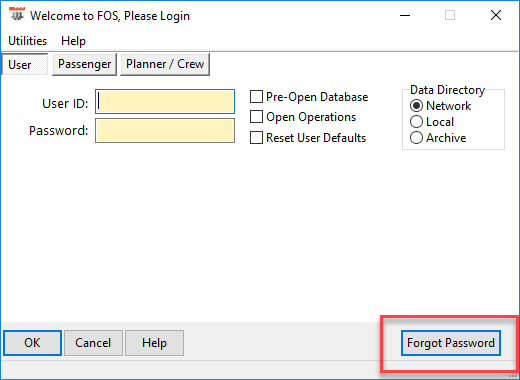
Task: Focus the User ID input field
Action: click(x=165, y=101)
